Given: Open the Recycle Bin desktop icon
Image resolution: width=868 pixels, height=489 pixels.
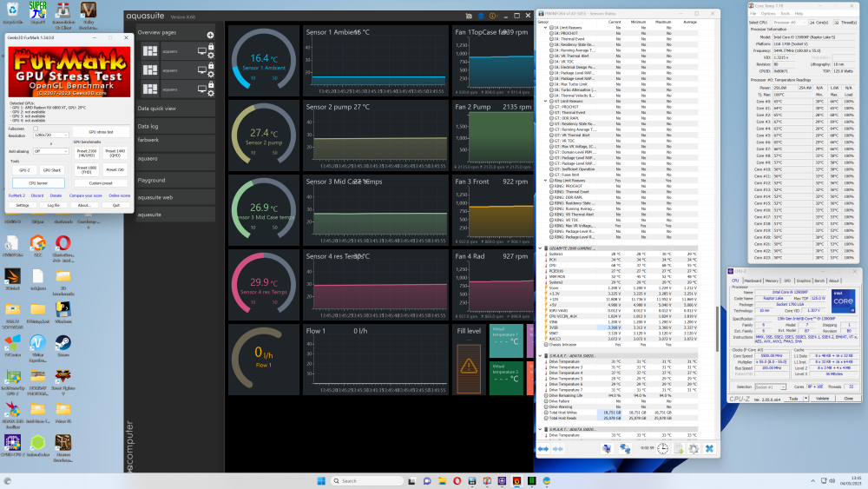Looking at the screenshot, I should (x=12, y=14).
